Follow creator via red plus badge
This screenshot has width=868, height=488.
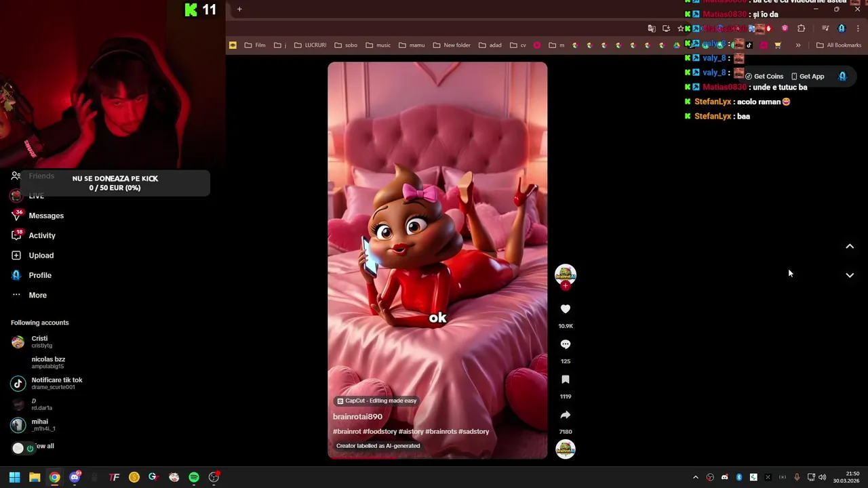[565, 285]
